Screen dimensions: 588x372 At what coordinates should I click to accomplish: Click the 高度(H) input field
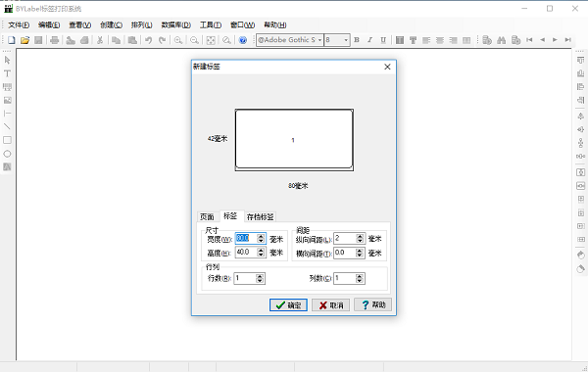246,253
